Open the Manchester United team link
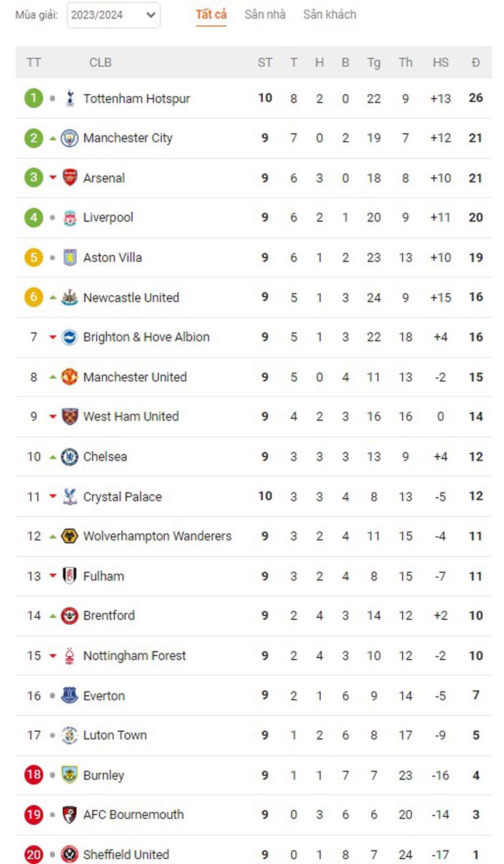 135,377
